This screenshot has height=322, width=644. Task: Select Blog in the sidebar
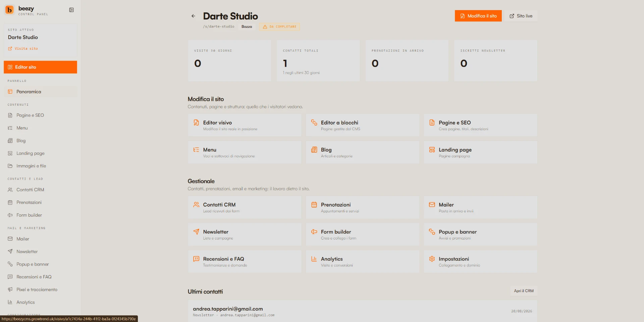pyautogui.click(x=40, y=141)
